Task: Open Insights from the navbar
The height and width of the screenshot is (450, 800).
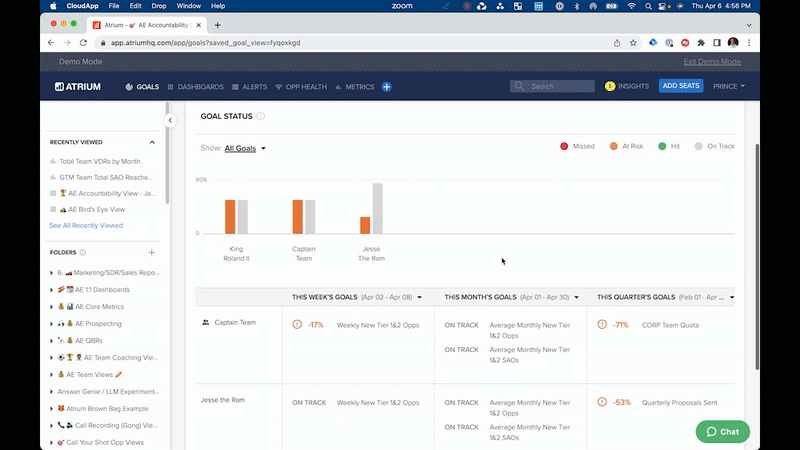Action: click(x=627, y=86)
